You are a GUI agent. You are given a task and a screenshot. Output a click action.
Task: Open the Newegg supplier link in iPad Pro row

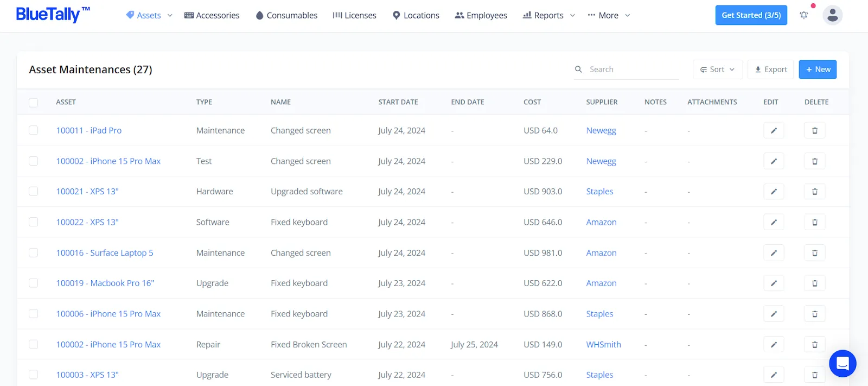pyautogui.click(x=601, y=130)
